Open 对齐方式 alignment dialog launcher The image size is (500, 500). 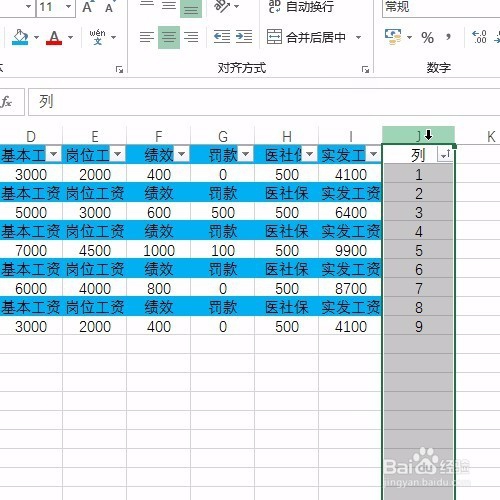(365, 69)
